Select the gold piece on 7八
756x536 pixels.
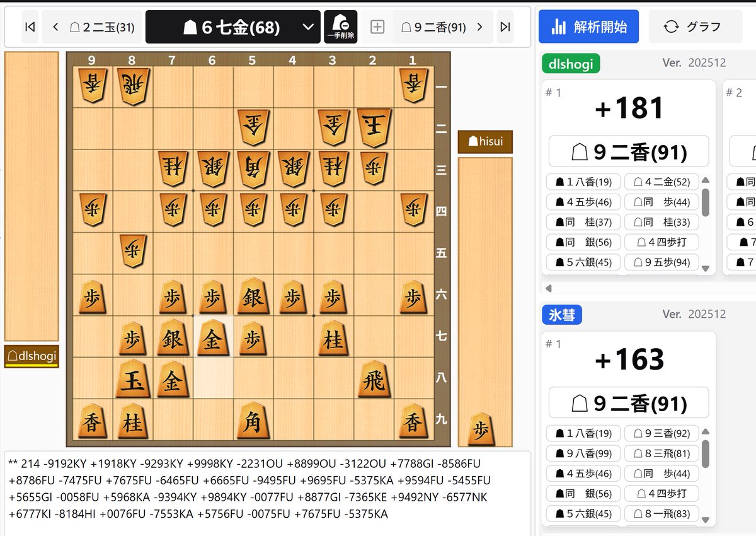(x=172, y=378)
